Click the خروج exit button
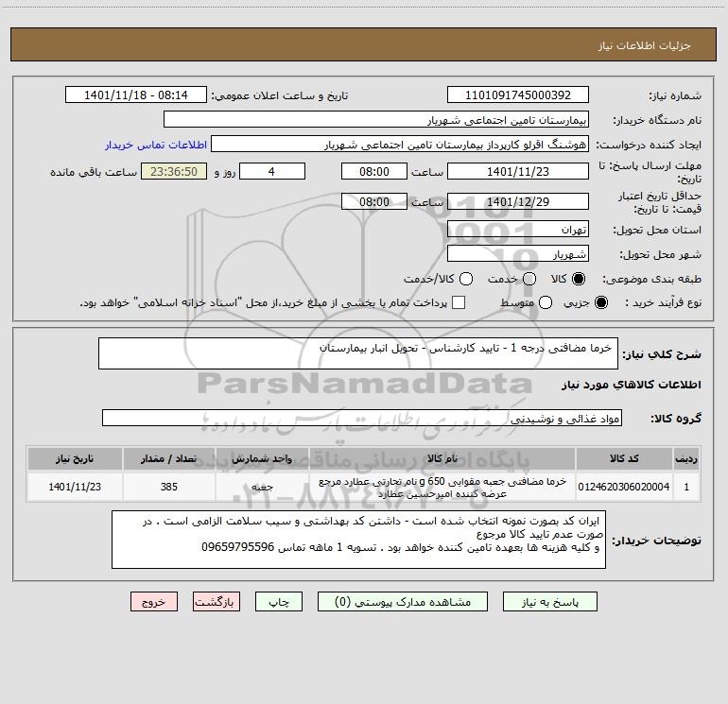The width and height of the screenshot is (728, 704). (154, 602)
